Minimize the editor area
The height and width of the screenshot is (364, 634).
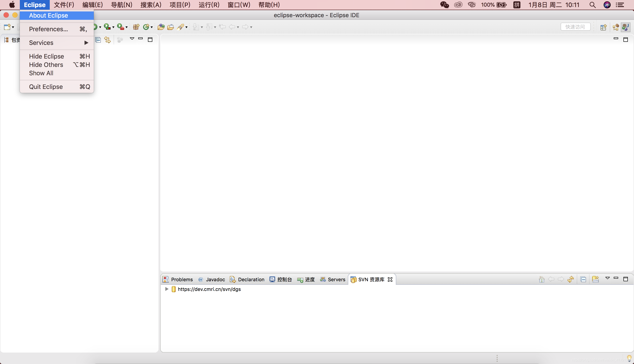point(616,39)
